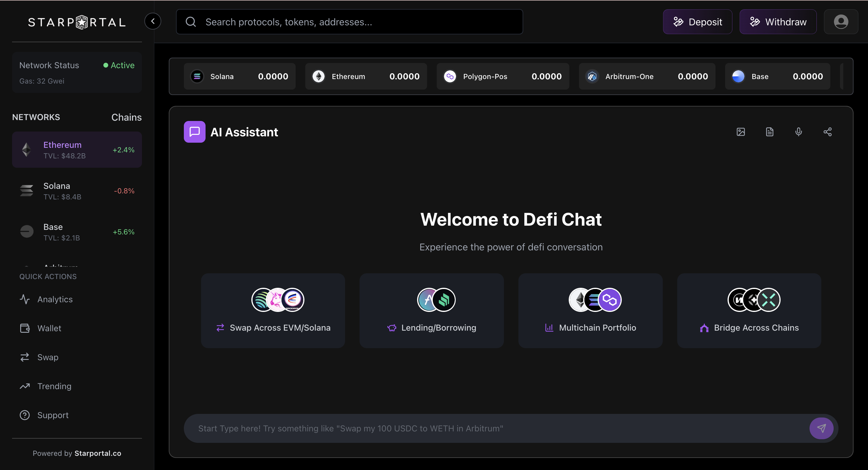Click the Solana icon in sidebar
Image resolution: width=868 pixels, height=470 pixels.
point(27,191)
